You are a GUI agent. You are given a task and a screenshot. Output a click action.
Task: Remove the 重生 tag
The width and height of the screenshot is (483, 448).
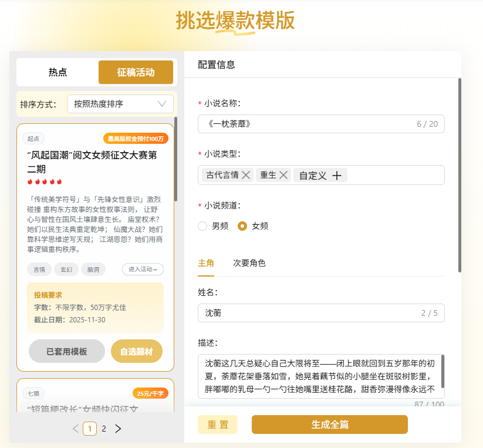(x=283, y=176)
